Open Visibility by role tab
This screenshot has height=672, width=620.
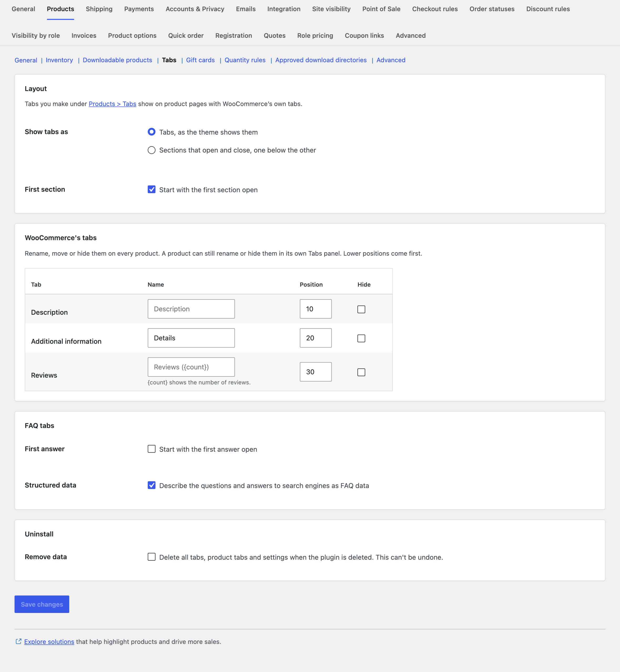(x=36, y=35)
